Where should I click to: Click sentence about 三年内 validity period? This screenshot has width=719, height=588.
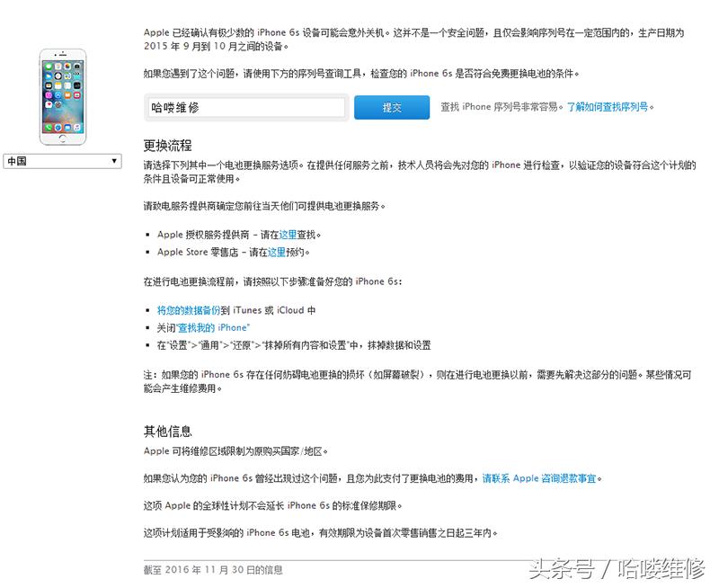tap(321, 533)
